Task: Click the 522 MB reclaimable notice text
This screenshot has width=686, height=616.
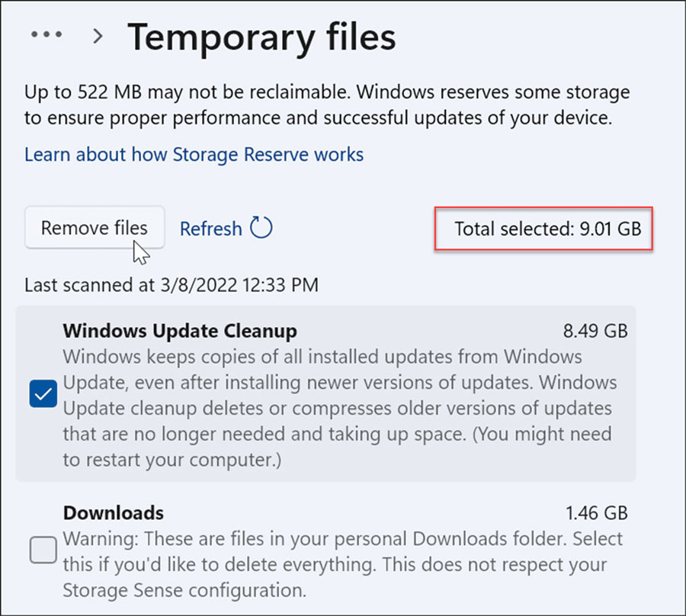Action: coord(327,105)
